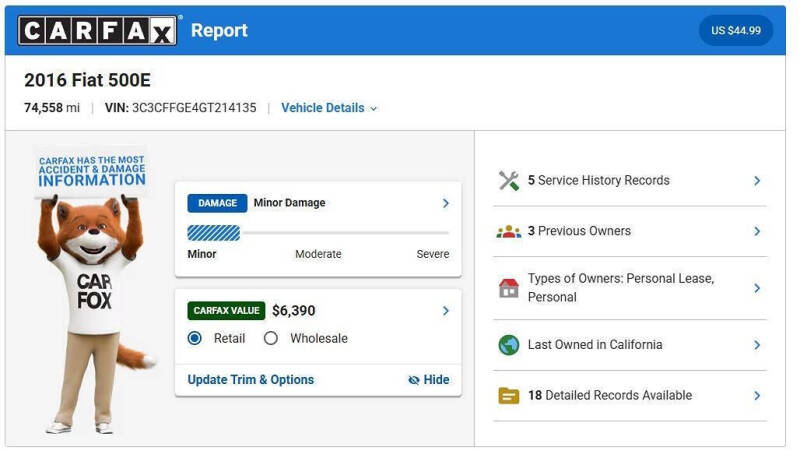Click the 2016 Fiat 500E title
800x451 pixels.
point(87,81)
